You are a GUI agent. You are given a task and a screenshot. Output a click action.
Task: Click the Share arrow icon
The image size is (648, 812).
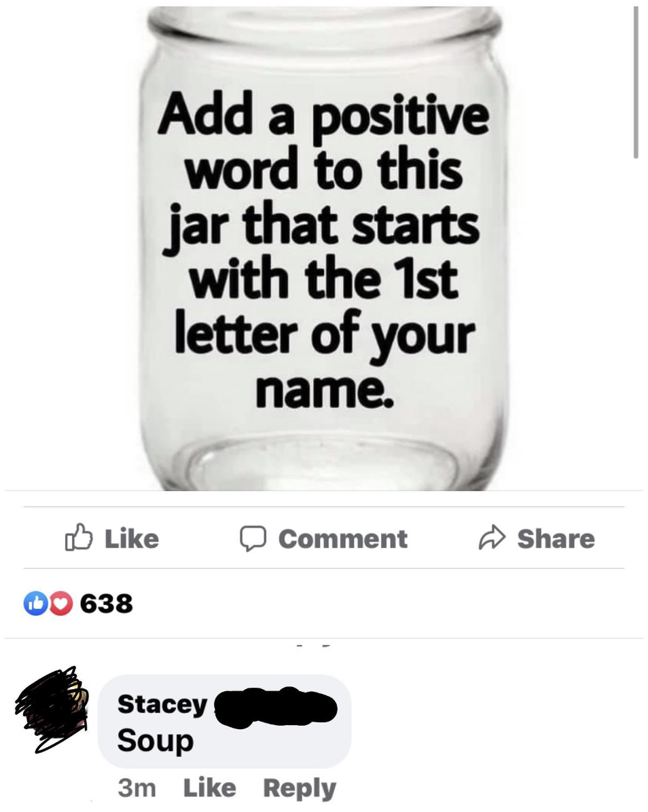[492, 538]
